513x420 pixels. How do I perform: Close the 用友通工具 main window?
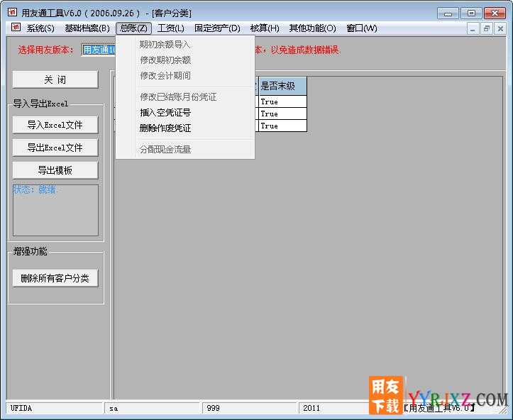coord(495,13)
